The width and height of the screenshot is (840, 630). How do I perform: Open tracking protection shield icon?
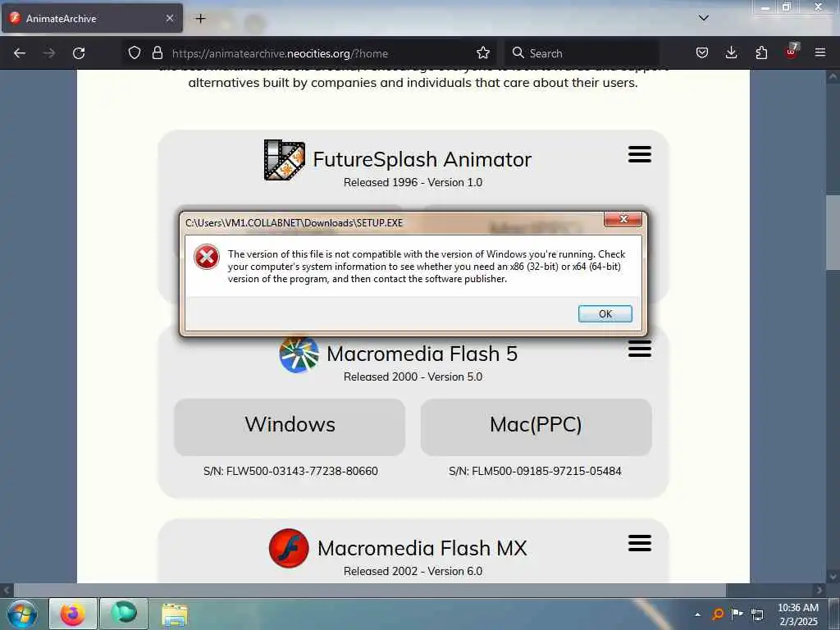coord(135,53)
